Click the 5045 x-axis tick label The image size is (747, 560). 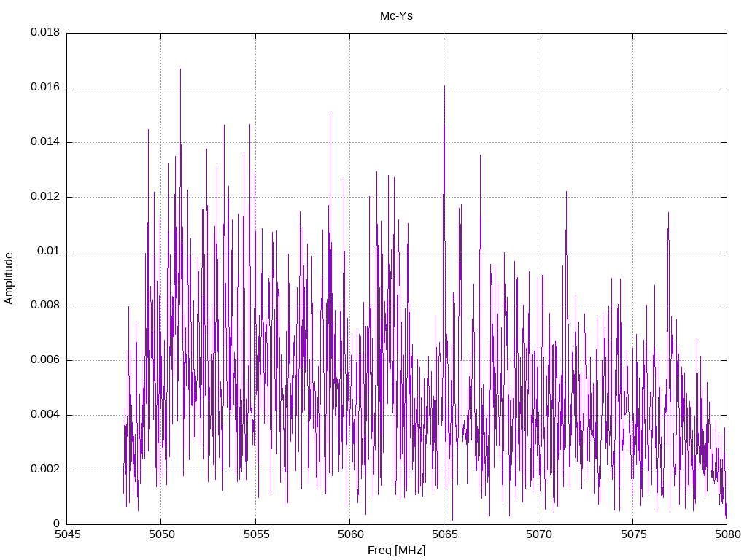click(67, 534)
